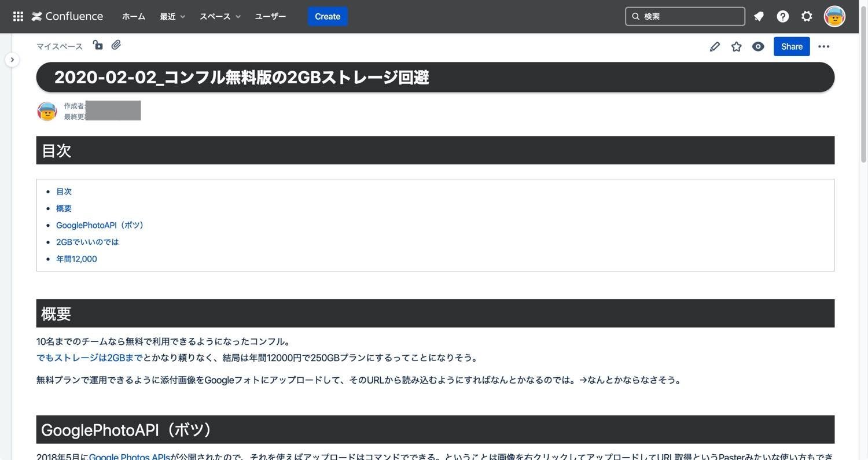Open the more actions ellipsis menu

824,46
